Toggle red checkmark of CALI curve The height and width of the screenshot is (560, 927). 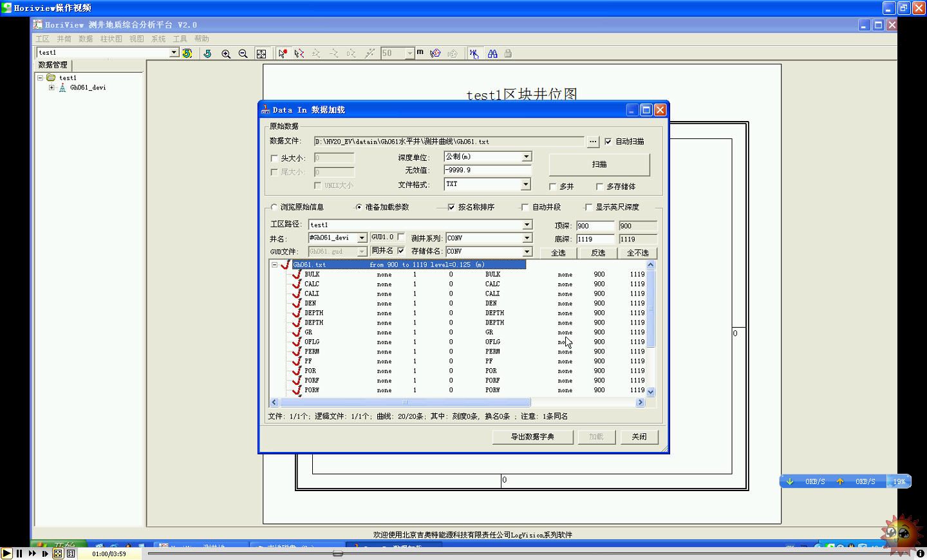(297, 294)
